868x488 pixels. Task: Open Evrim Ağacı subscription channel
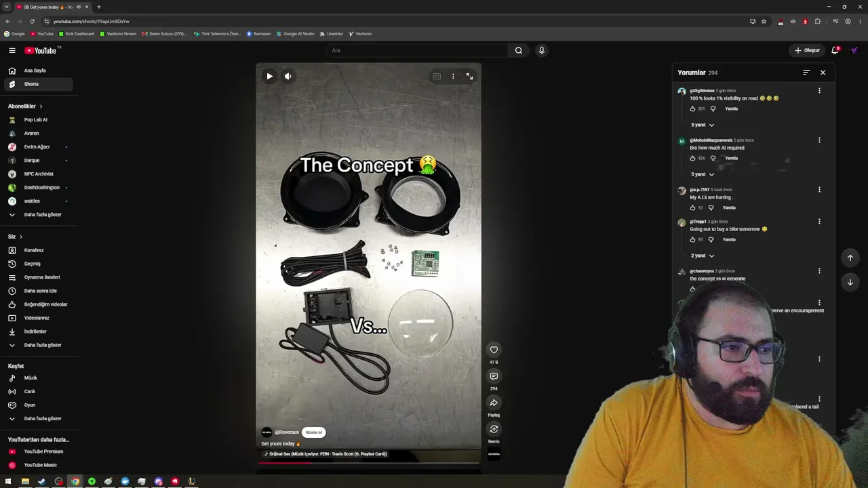(39, 147)
